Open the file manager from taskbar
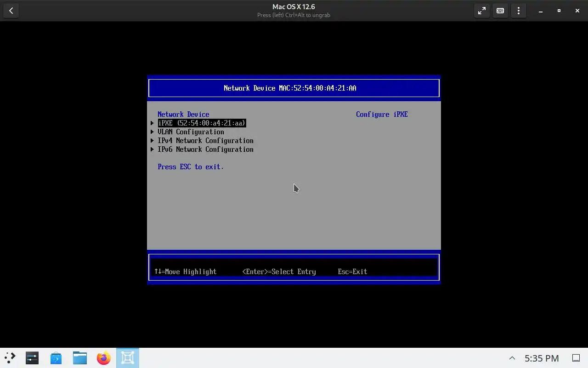The width and height of the screenshot is (588, 368). pyautogui.click(x=80, y=358)
